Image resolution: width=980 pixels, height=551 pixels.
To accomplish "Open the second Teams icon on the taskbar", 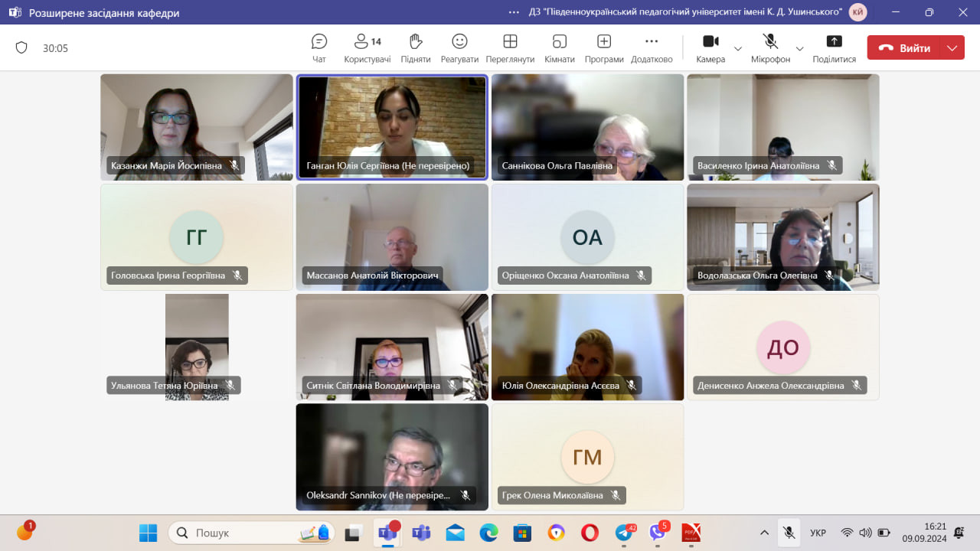I will tap(421, 533).
